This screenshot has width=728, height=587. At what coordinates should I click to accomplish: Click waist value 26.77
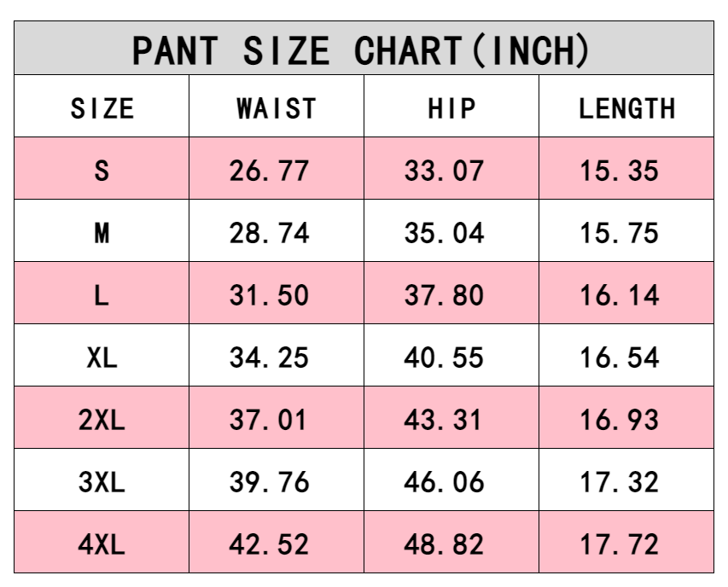(x=269, y=171)
